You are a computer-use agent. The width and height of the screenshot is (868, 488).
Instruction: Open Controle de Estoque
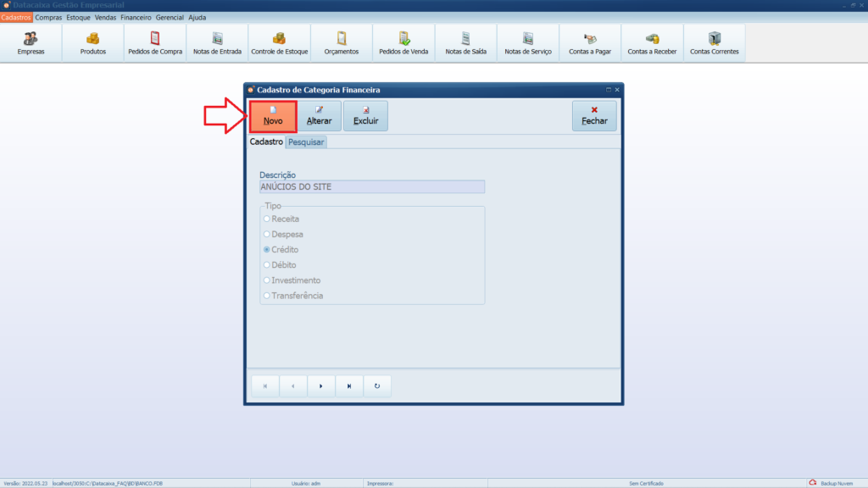click(280, 42)
